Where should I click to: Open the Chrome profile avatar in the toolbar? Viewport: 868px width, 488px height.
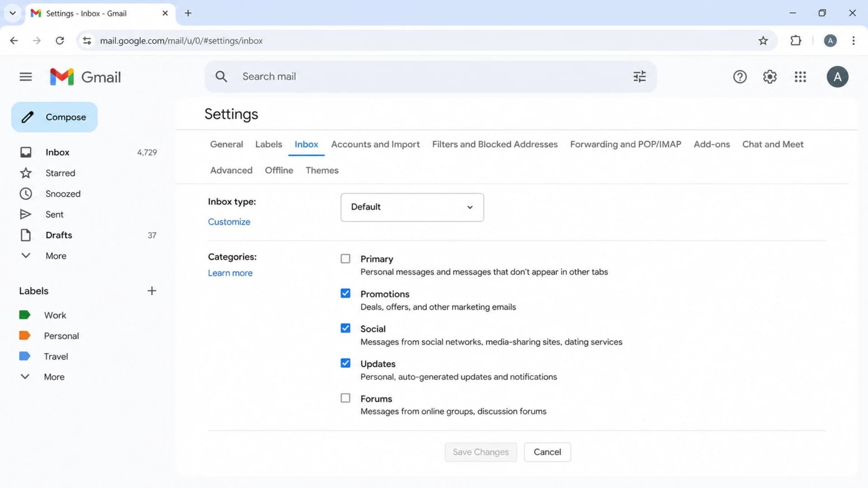coord(830,41)
